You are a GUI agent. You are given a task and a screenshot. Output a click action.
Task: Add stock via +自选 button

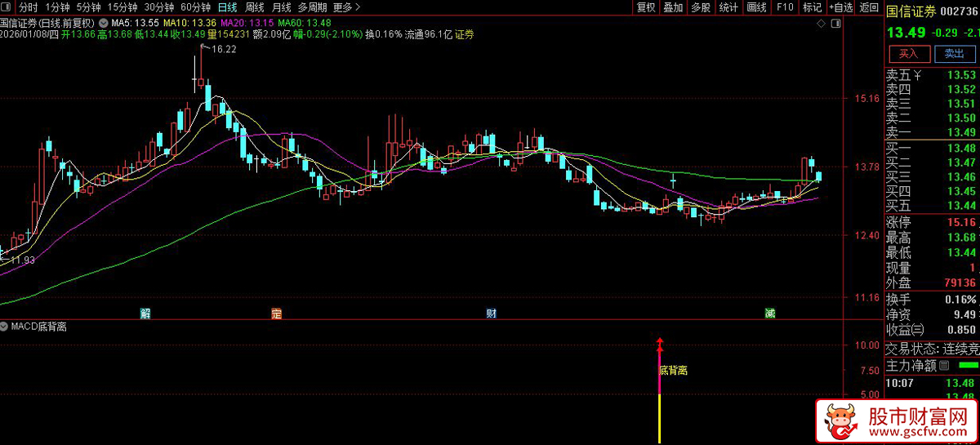(840, 7)
